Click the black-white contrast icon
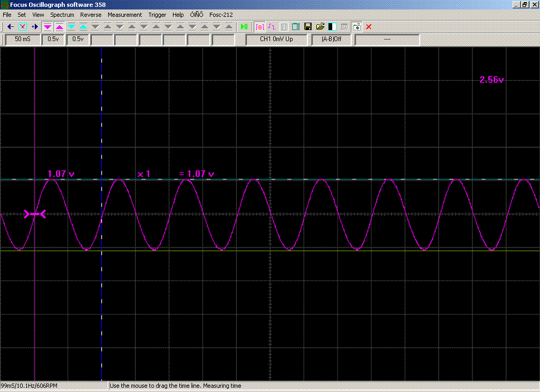The height and width of the screenshot is (392, 540). pos(332,26)
